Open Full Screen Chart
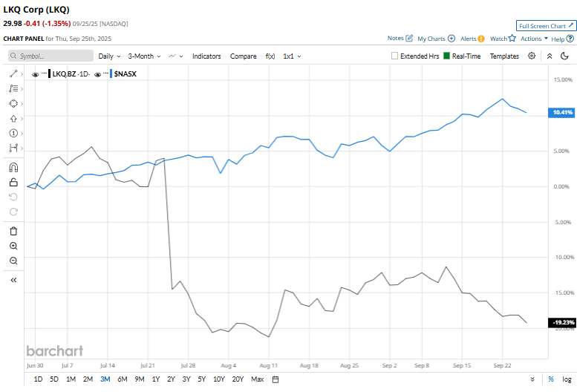577x392 pixels. click(x=546, y=26)
